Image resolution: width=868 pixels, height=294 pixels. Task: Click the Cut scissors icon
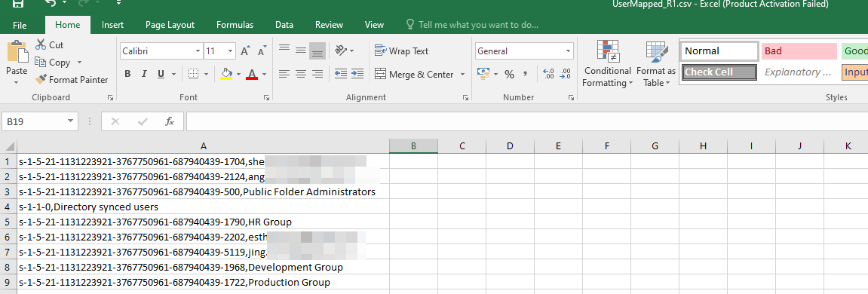pyautogui.click(x=41, y=44)
